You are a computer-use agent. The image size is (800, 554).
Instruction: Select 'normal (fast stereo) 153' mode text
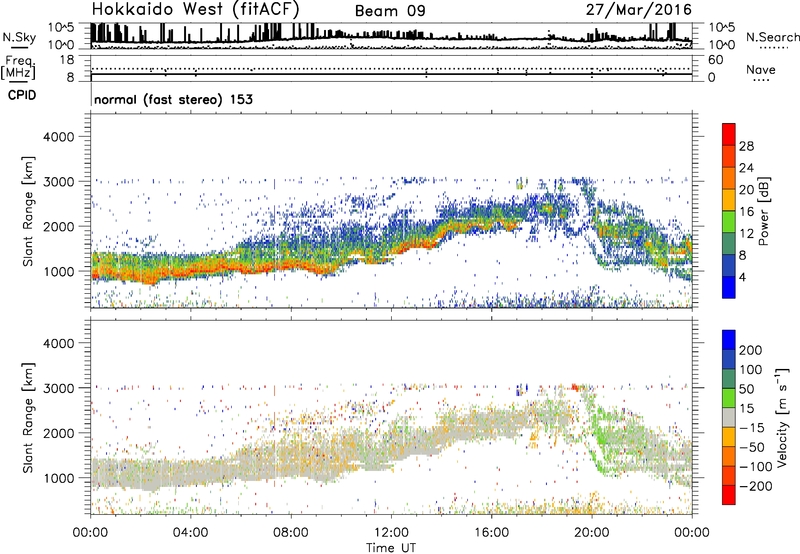pyautogui.click(x=173, y=99)
